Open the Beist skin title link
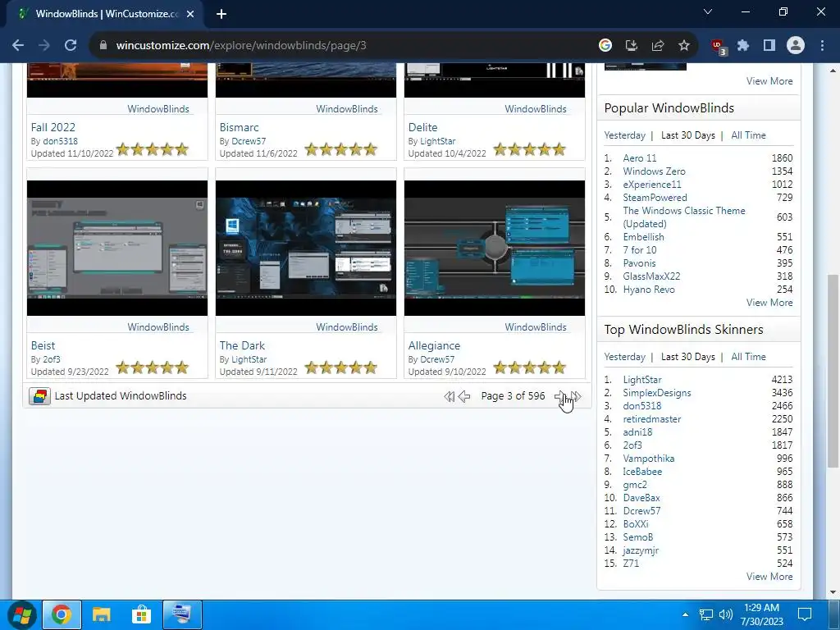Screen dimensions: 840x630 pyautogui.click(x=43, y=345)
